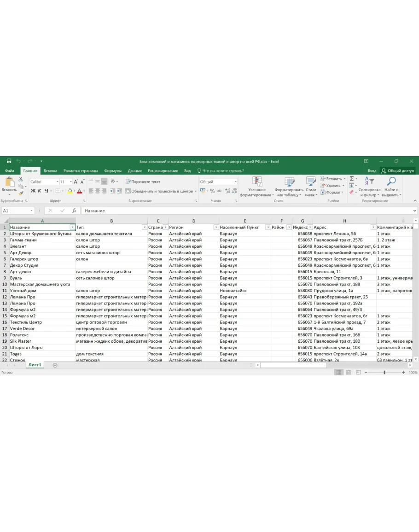Screen dimensions: 419x532
Task: Switch to the Формулы tab
Action: (113, 171)
